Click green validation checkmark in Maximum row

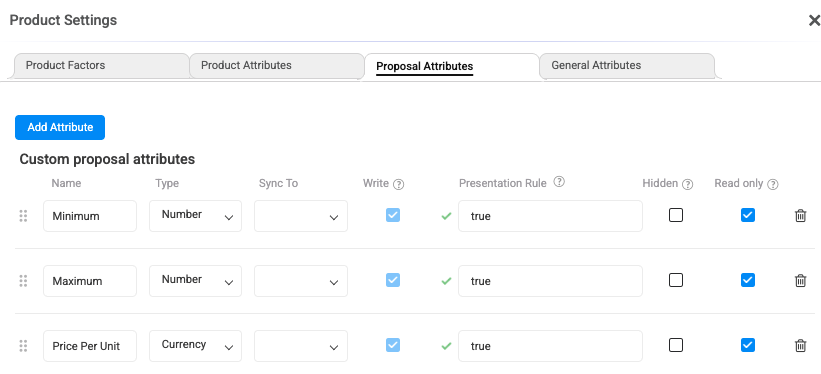pyautogui.click(x=446, y=281)
